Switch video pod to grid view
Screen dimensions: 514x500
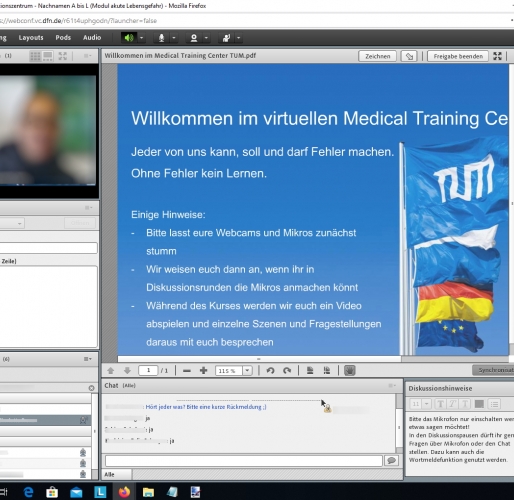click(35, 56)
